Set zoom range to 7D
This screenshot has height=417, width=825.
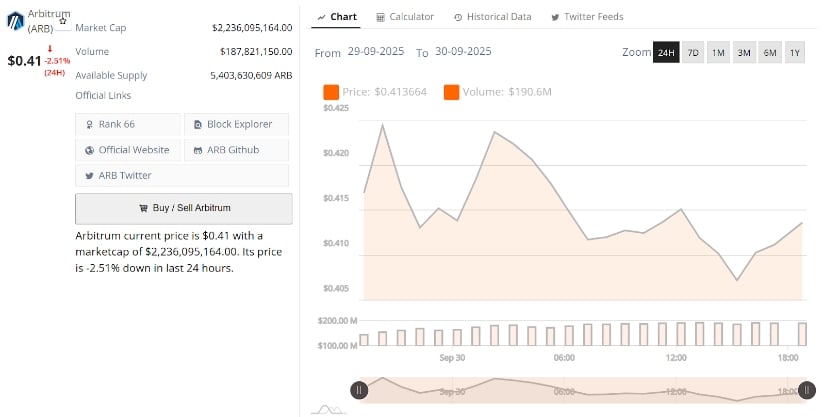tap(693, 53)
